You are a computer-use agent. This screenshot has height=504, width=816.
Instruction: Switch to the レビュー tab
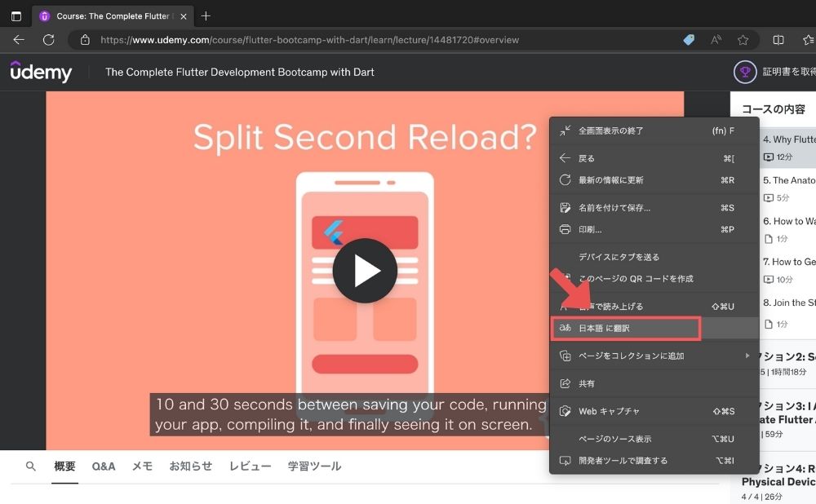tap(251, 466)
